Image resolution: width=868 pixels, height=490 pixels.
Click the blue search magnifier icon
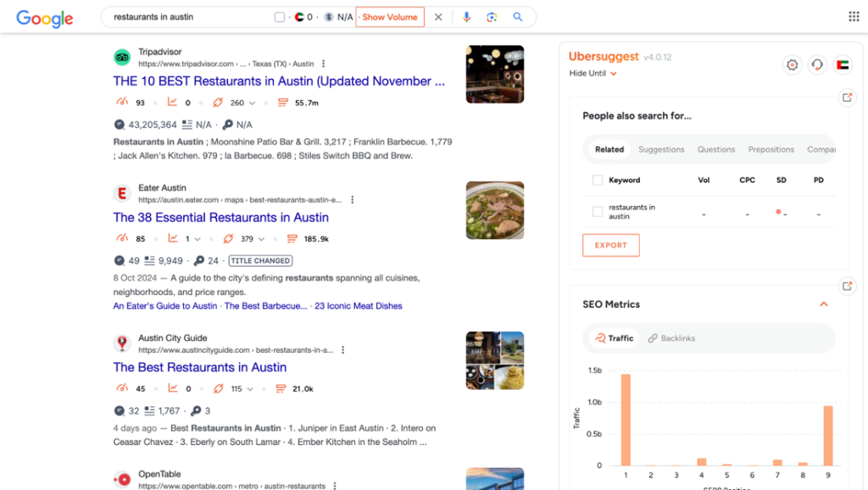518,17
